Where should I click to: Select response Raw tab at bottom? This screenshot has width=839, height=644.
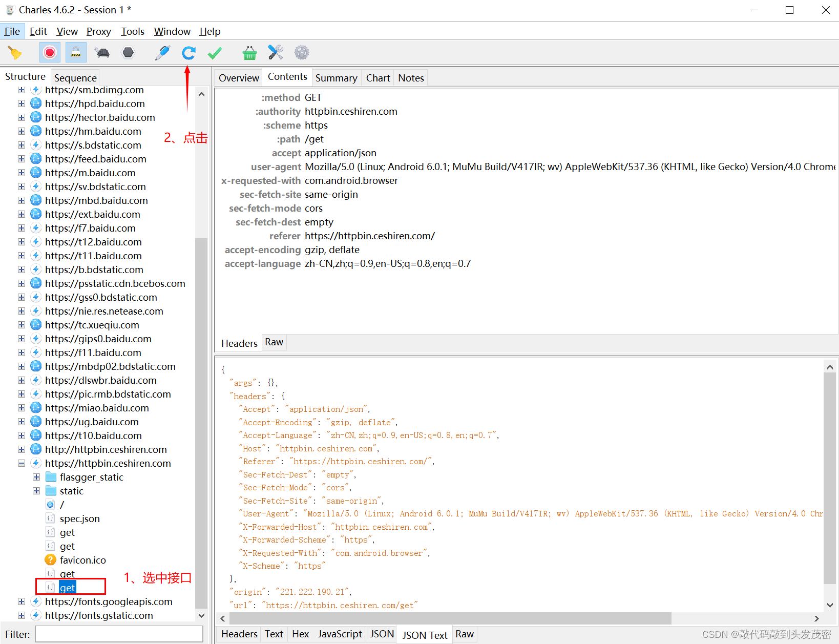[x=465, y=634]
